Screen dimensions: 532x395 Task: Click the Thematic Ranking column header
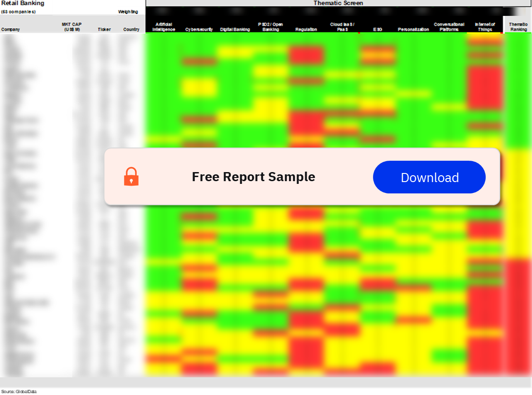[518, 27]
